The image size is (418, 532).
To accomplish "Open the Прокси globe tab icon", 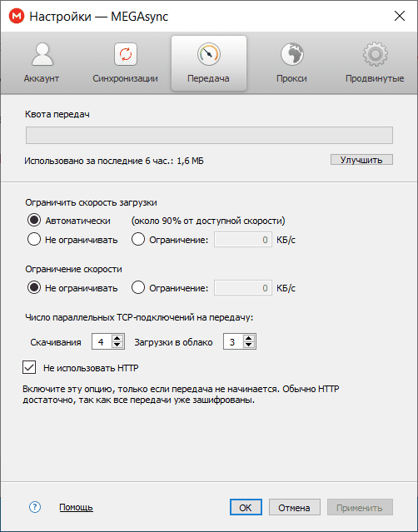I will point(291,54).
